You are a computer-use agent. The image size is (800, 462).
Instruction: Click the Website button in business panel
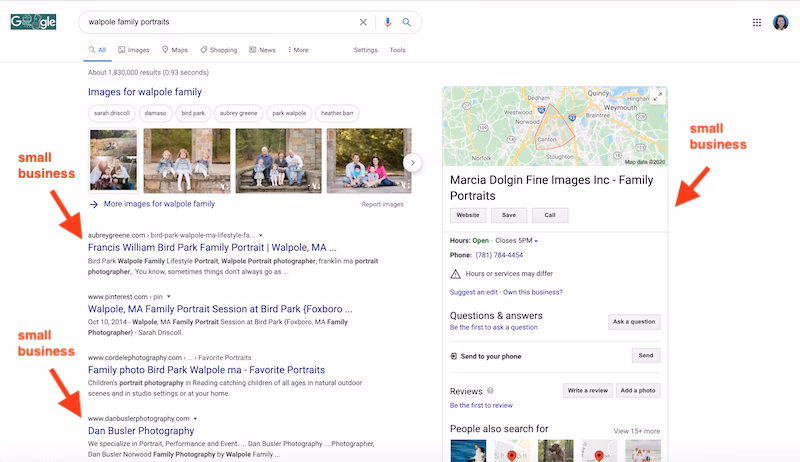(x=468, y=215)
